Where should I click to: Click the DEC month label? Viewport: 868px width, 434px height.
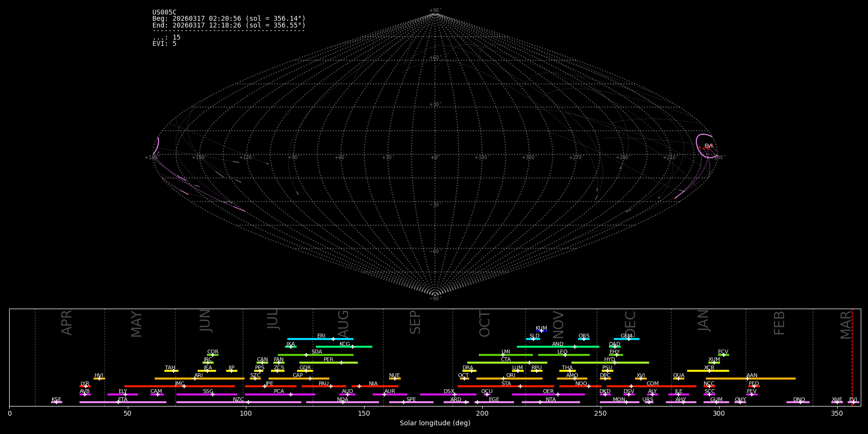coord(630,324)
